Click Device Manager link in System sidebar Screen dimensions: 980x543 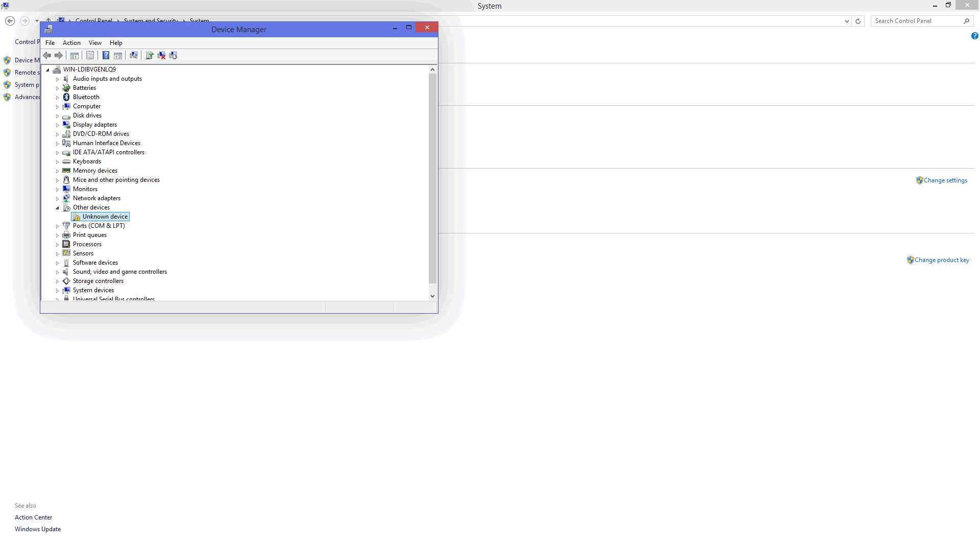pos(27,60)
